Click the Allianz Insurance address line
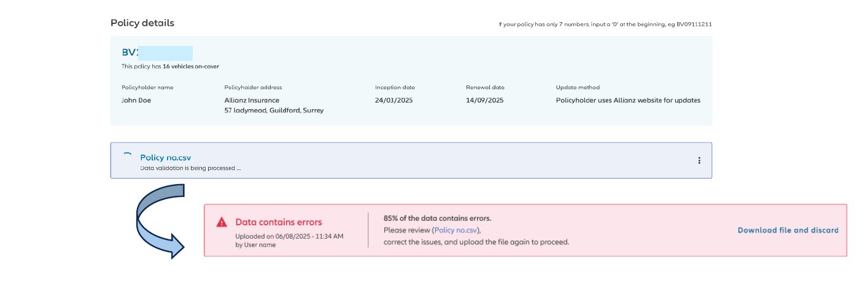868x289 pixels. pos(252,100)
